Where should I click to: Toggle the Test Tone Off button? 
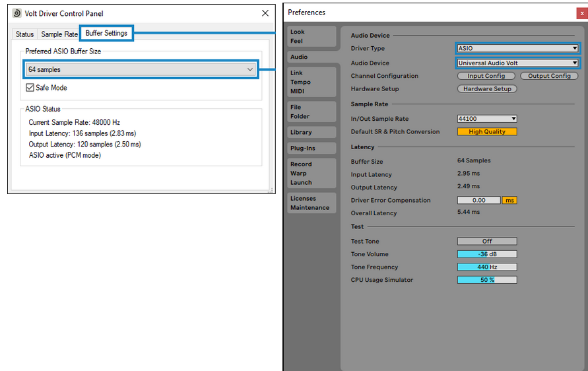point(487,241)
